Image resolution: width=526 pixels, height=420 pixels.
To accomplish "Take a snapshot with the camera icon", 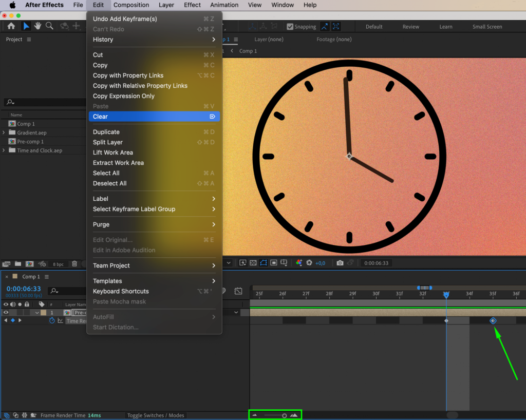I will (x=340, y=262).
